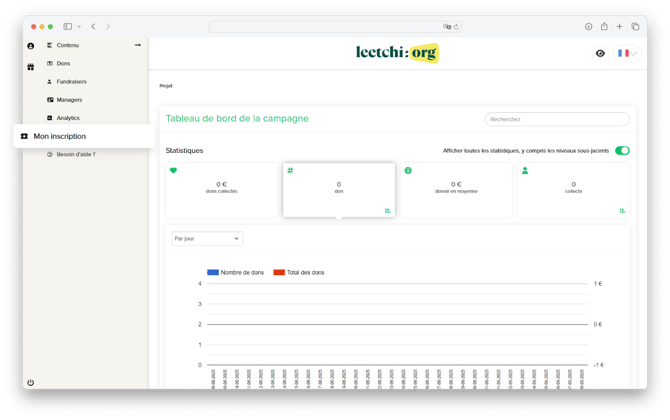Click the user profile icon in the left rail
Screen dimensions: 670x420
click(x=31, y=46)
